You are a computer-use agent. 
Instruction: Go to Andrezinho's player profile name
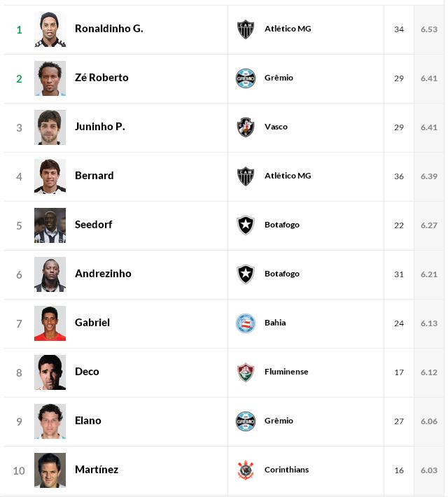pyautogui.click(x=103, y=274)
